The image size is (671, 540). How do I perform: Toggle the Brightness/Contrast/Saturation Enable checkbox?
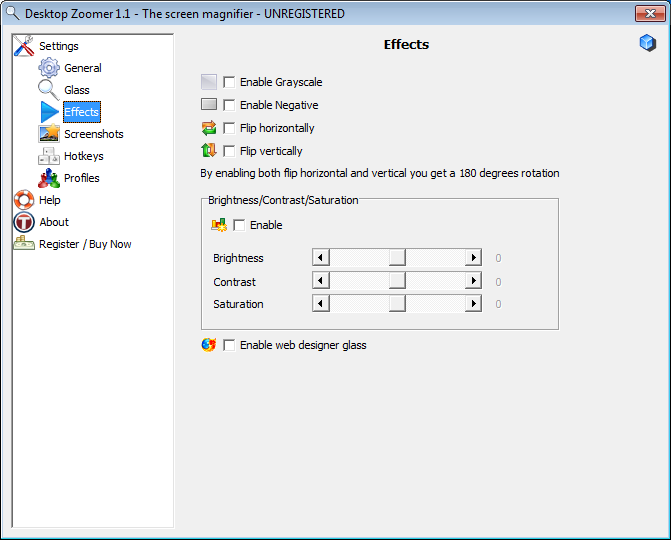[240, 225]
